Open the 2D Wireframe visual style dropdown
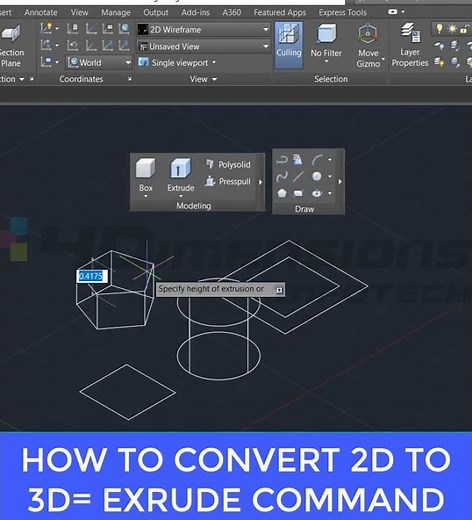This screenshot has width=472, height=520. tap(204, 29)
